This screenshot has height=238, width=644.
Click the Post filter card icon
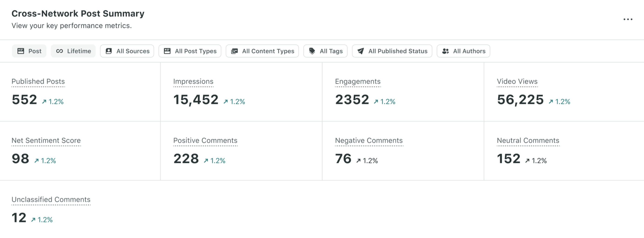tap(21, 51)
